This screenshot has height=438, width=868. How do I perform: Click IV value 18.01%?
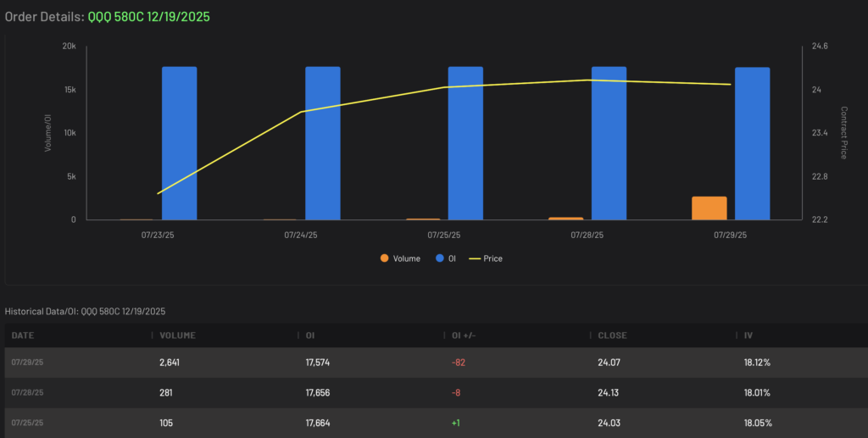(757, 393)
